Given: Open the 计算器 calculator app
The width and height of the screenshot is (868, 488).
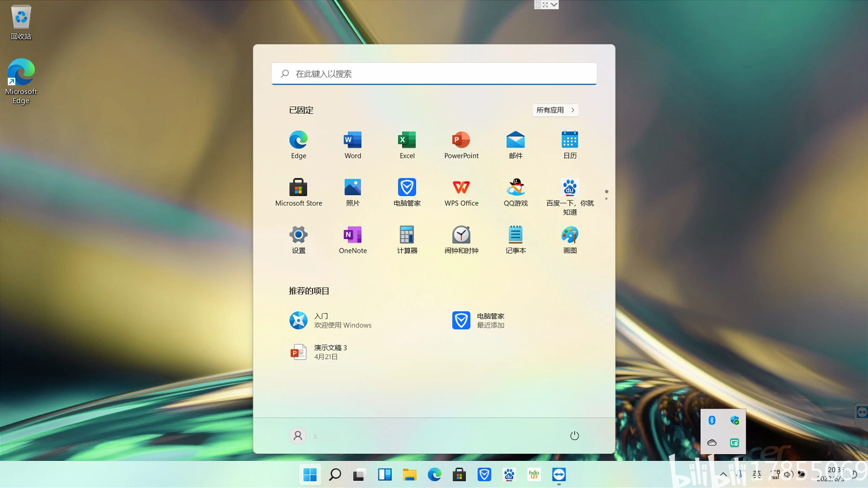Looking at the screenshot, I should click(x=407, y=240).
